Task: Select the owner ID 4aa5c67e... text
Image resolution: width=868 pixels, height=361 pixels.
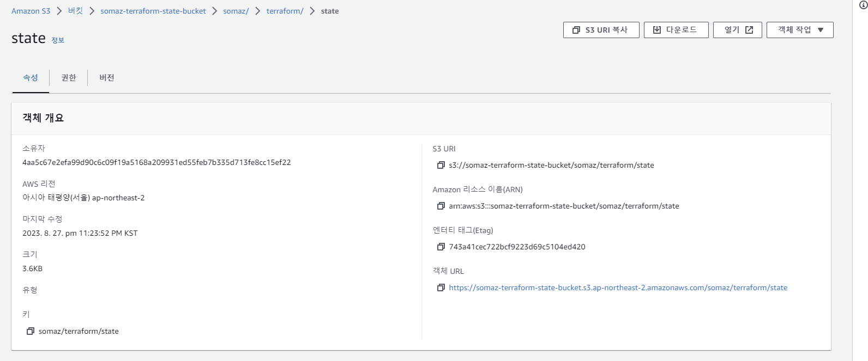Action: [x=156, y=162]
